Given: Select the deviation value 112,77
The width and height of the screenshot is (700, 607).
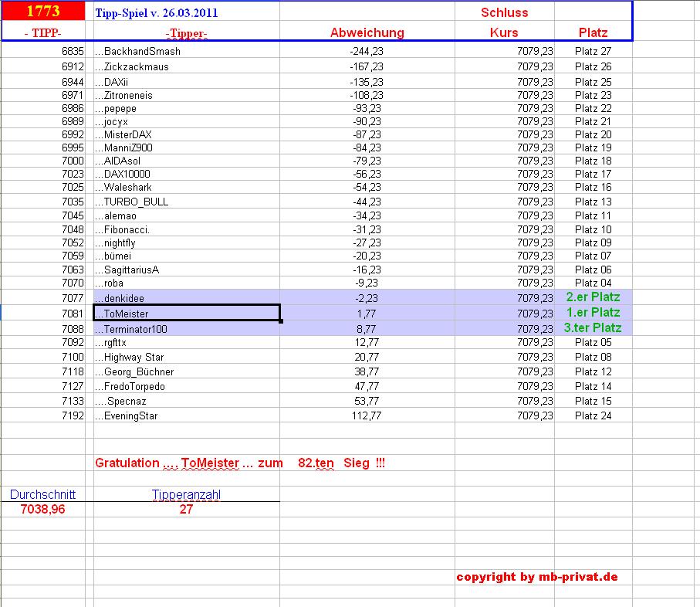Looking at the screenshot, I should click(367, 415).
